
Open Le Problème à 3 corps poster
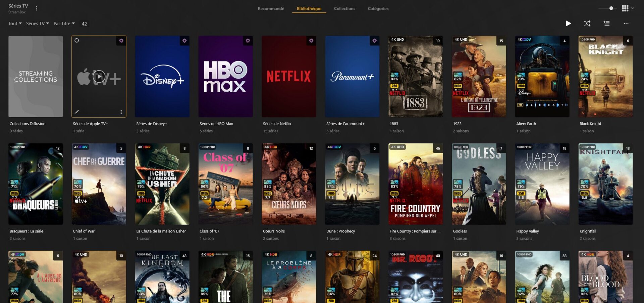[289, 277]
